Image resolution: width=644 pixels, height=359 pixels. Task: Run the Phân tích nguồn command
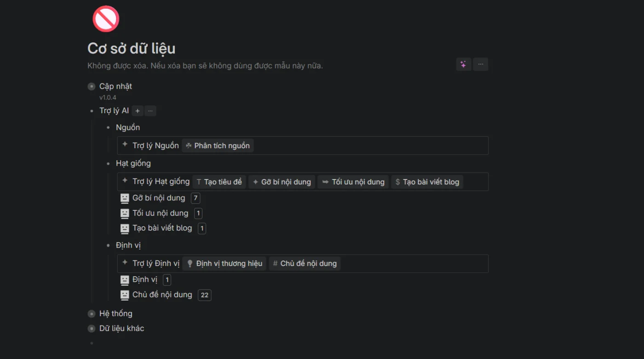218,145
